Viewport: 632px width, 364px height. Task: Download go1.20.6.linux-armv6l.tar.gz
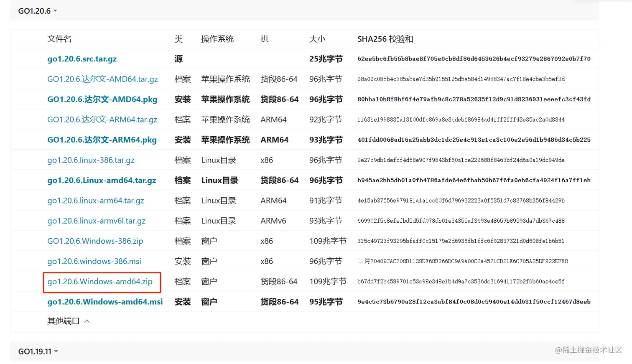[96, 221]
